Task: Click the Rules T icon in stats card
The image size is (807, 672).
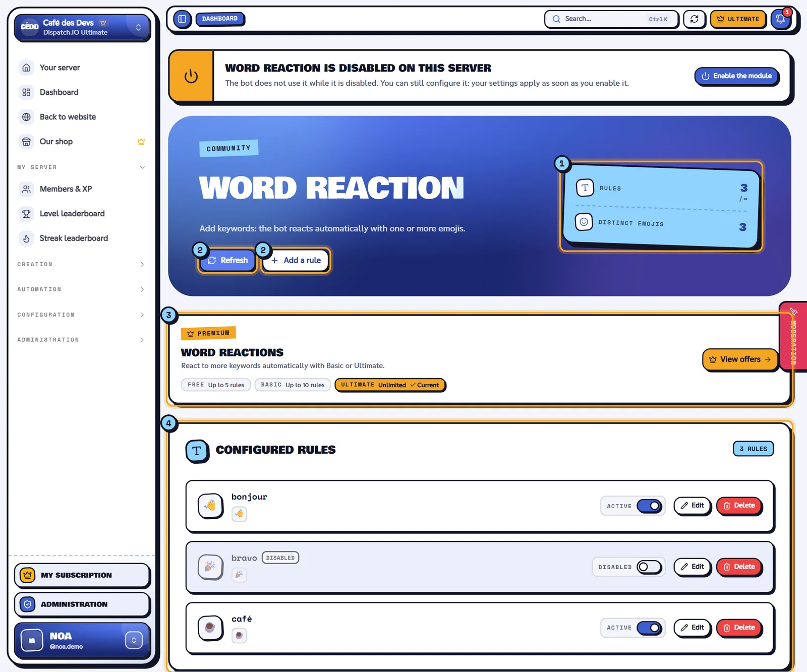Action: click(x=585, y=188)
